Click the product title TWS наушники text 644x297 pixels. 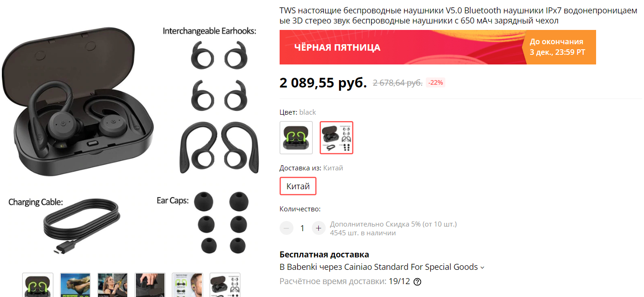(x=458, y=16)
